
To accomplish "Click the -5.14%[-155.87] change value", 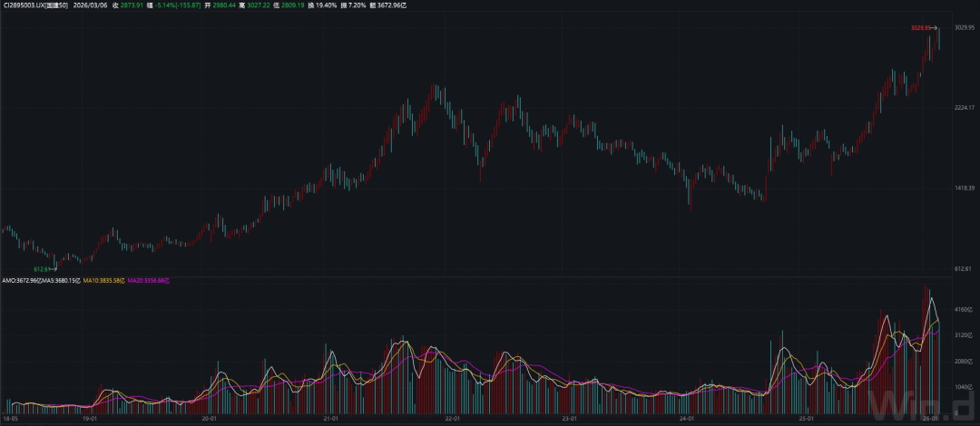I will pyautogui.click(x=178, y=5).
